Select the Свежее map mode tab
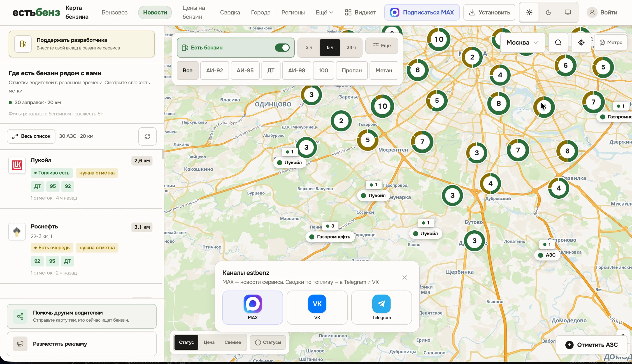 click(x=233, y=342)
